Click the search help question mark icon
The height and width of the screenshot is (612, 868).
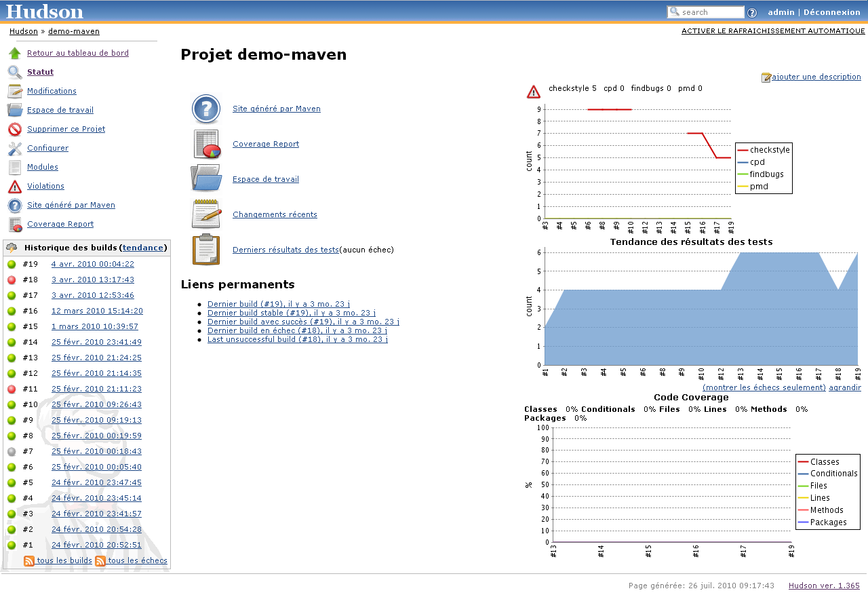point(751,13)
